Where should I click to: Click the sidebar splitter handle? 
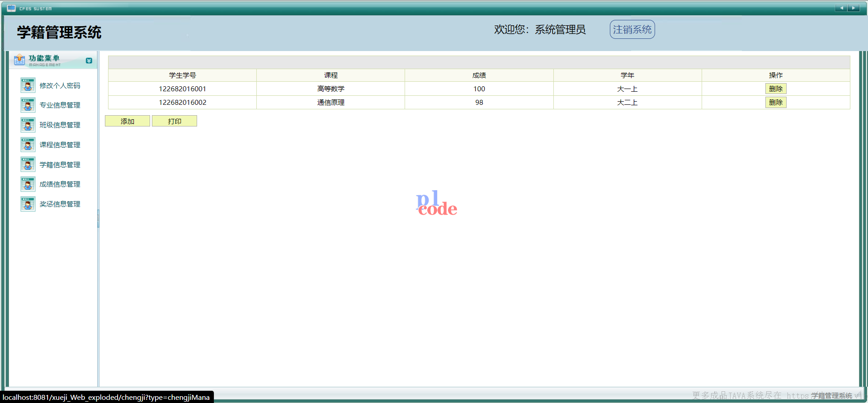98,219
